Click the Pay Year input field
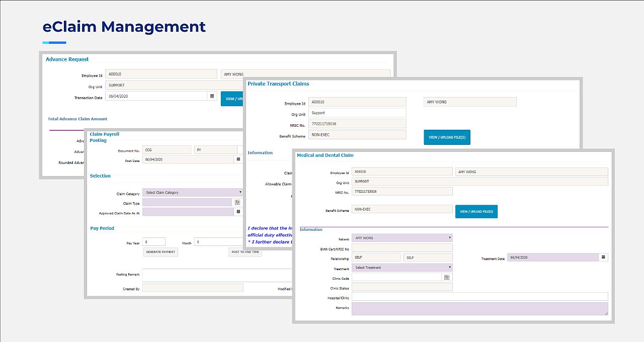This screenshot has width=644, height=342. click(154, 242)
